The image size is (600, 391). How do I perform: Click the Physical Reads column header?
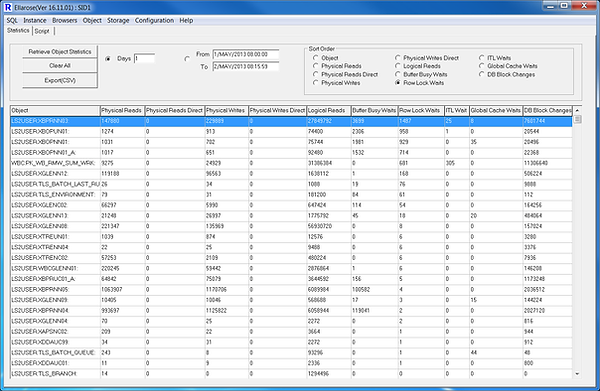click(x=122, y=111)
